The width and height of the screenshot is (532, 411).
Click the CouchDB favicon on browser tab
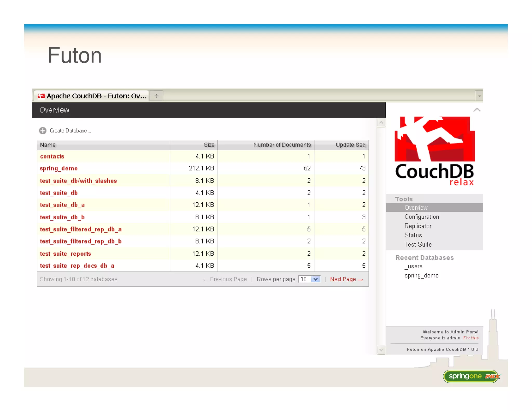click(x=41, y=96)
